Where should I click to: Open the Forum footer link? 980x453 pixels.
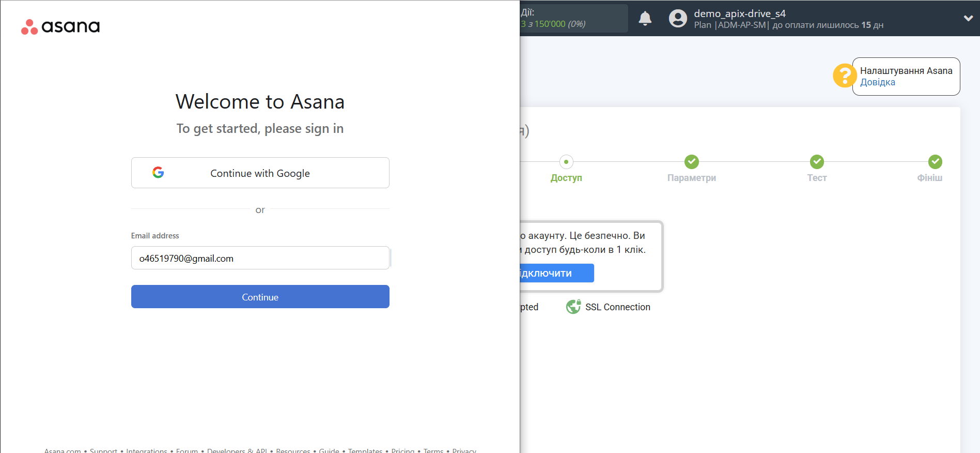[x=187, y=450]
